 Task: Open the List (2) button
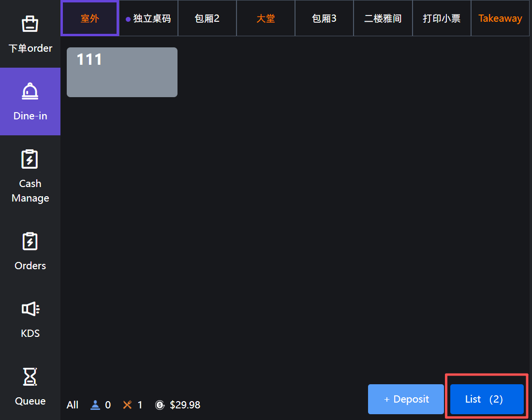point(487,399)
